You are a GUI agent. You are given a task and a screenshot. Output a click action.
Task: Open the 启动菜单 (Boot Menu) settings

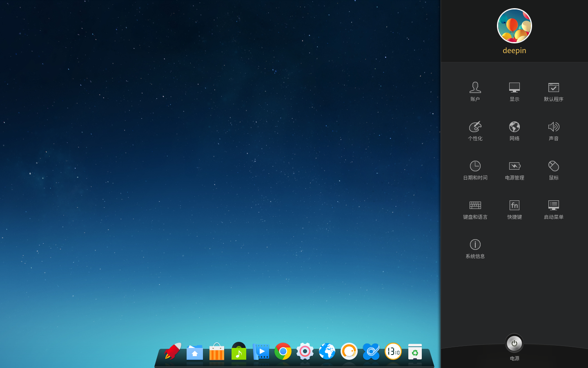click(553, 209)
